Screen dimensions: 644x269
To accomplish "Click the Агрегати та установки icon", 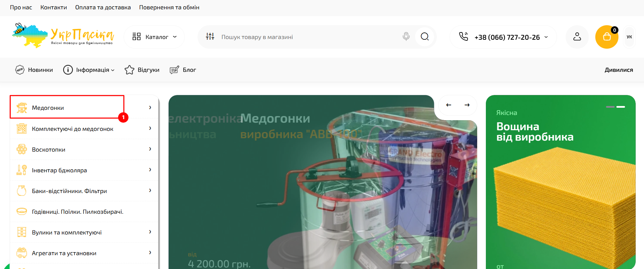I will [22, 253].
